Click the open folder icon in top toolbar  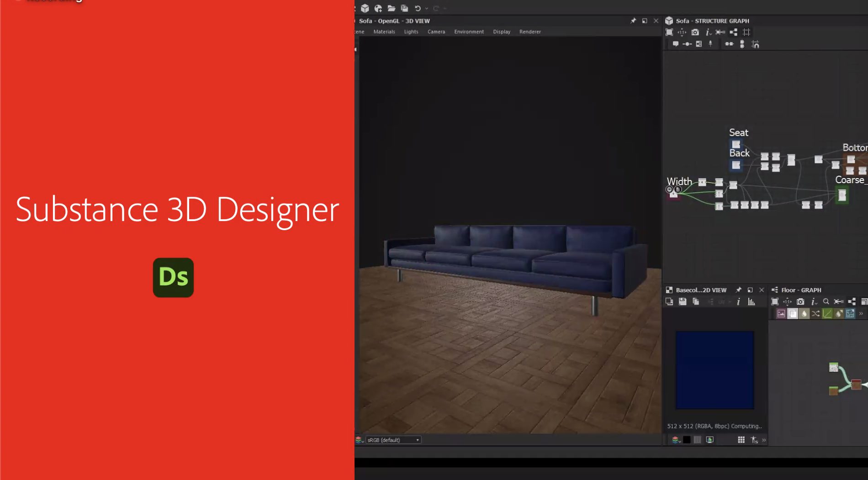coord(391,8)
